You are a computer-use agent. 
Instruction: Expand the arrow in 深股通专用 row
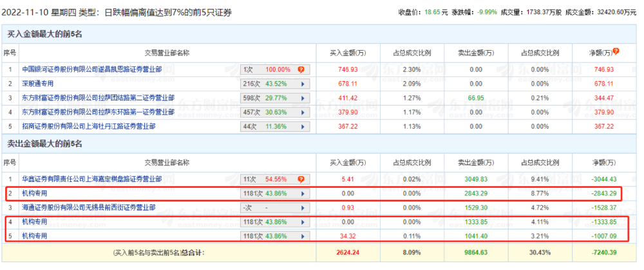coord(301,84)
